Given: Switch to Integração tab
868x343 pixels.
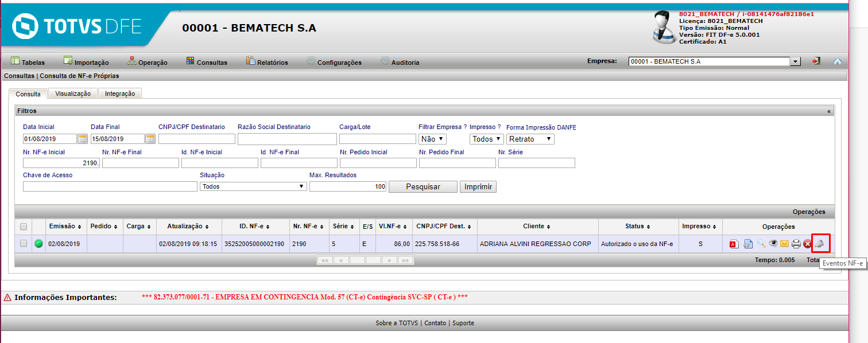Looking at the screenshot, I should [120, 93].
